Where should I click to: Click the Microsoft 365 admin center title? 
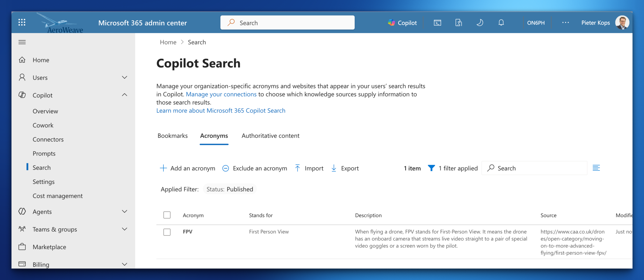[142, 23]
